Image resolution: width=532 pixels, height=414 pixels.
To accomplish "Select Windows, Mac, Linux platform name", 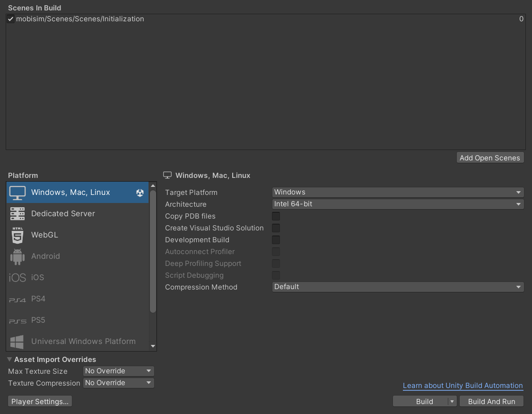I will [70, 193].
